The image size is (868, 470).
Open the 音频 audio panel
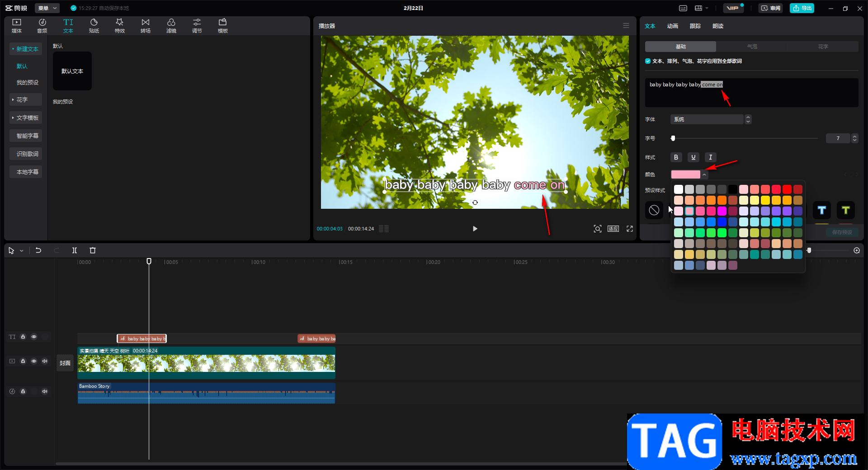[42, 26]
